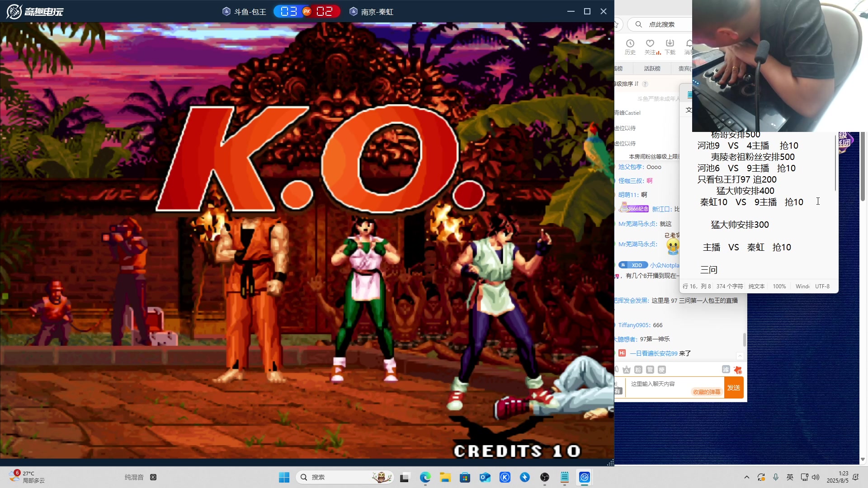Click the XDD badge in chat
The image size is (868, 488).
tap(633, 265)
